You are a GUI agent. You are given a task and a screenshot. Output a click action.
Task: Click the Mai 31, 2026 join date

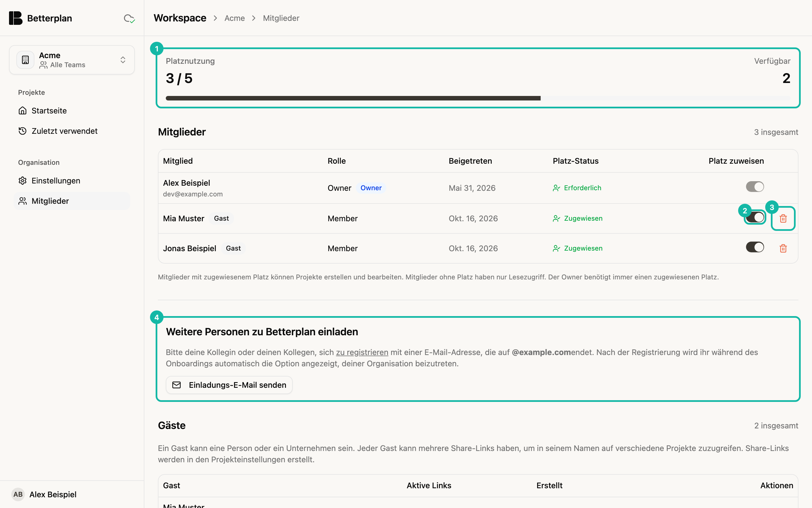472,188
